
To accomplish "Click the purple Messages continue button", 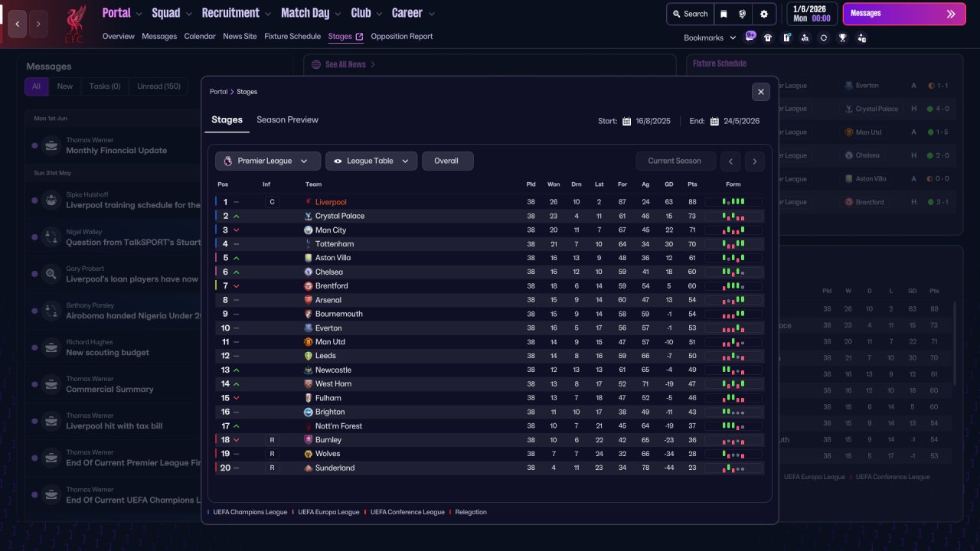I will click(x=904, y=14).
